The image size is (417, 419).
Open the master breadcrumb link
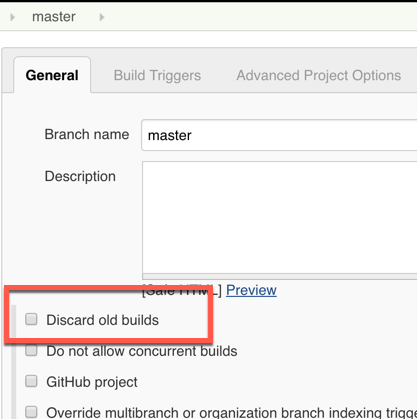coord(54,17)
